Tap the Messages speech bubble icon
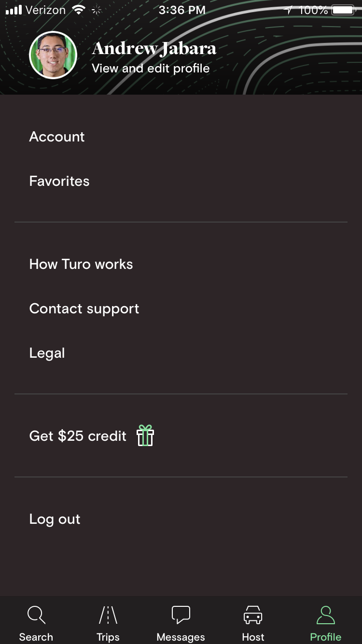Image resolution: width=362 pixels, height=644 pixels. [181, 615]
